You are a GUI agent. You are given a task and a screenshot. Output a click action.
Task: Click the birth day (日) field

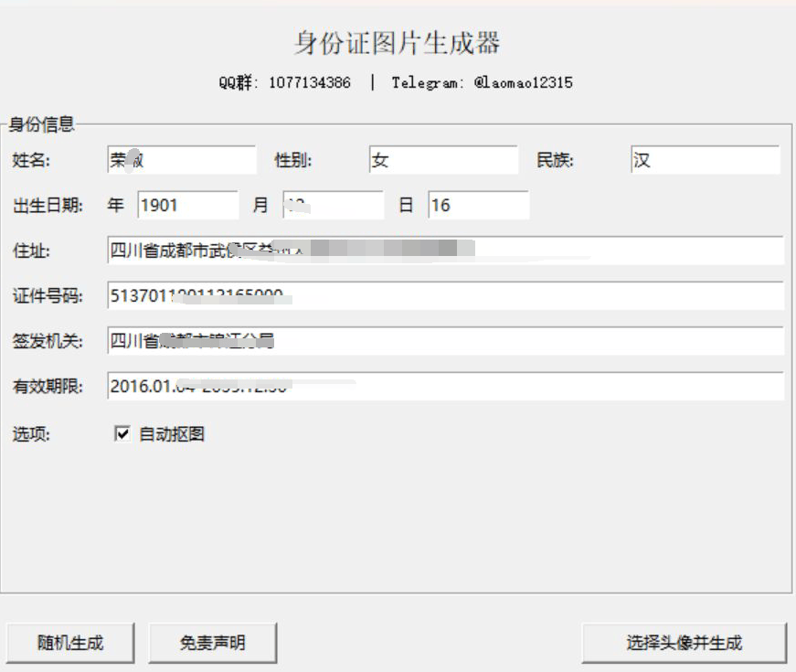pyautogui.click(x=478, y=206)
